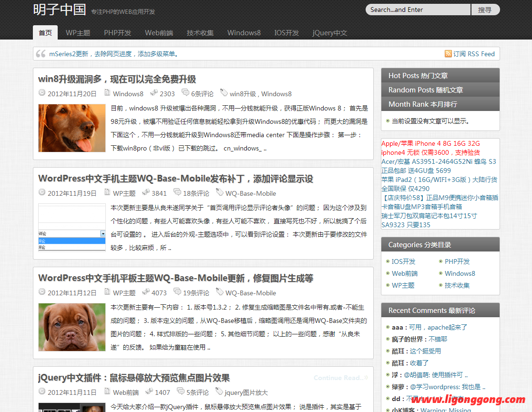The height and width of the screenshot is (412, 532).
Task: Open PHP开发 category in sidebar
Action: coord(457,261)
